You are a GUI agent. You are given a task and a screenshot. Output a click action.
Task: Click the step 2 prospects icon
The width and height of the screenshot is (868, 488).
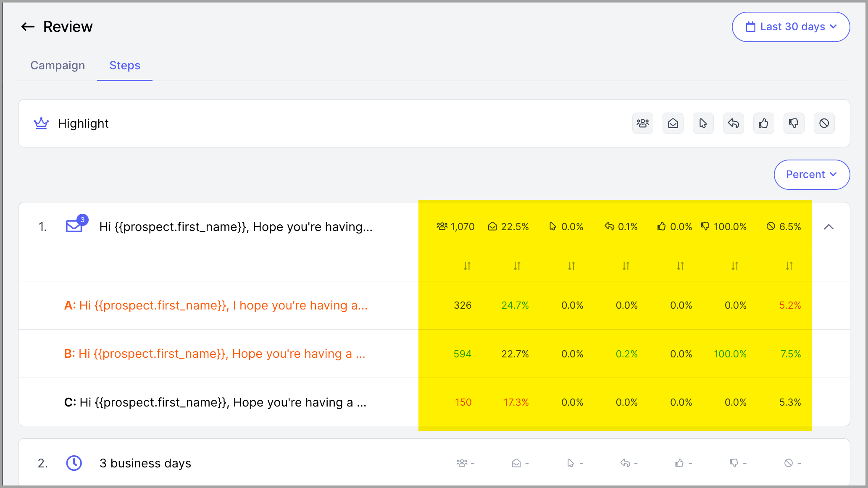[x=462, y=463]
